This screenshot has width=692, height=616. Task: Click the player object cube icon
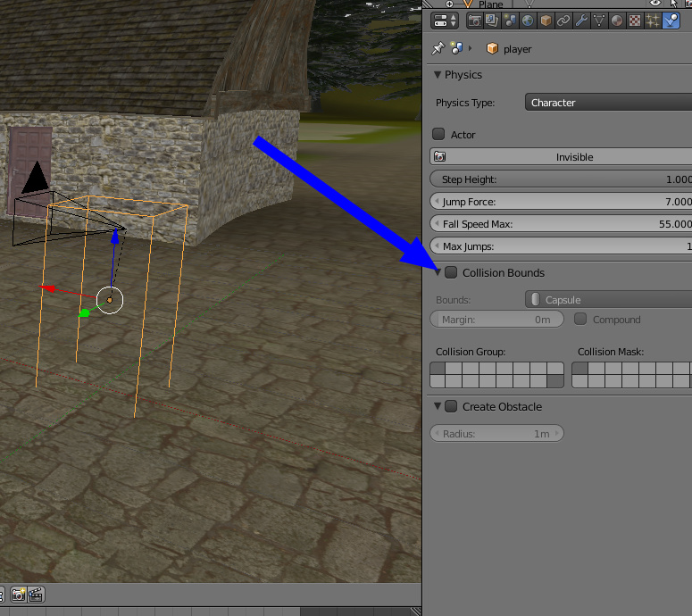(x=492, y=48)
